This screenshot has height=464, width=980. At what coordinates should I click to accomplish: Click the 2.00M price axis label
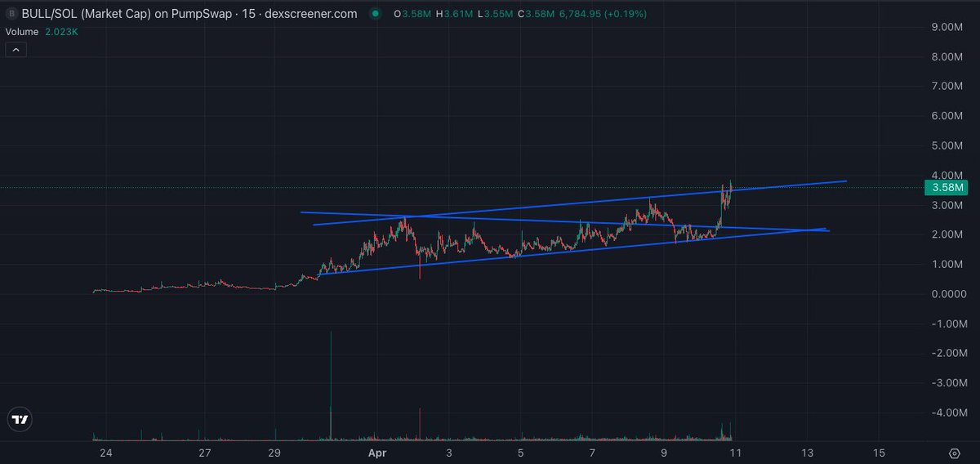pyautogui.click(x=948, y=235)
